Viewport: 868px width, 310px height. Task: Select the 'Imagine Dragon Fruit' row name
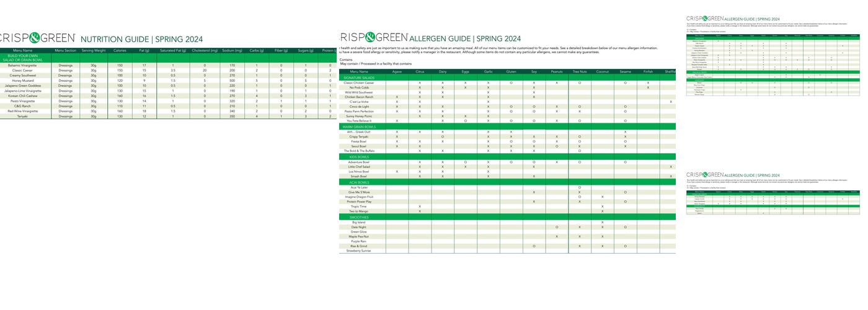pyautogui.click(x=359, y=197)
